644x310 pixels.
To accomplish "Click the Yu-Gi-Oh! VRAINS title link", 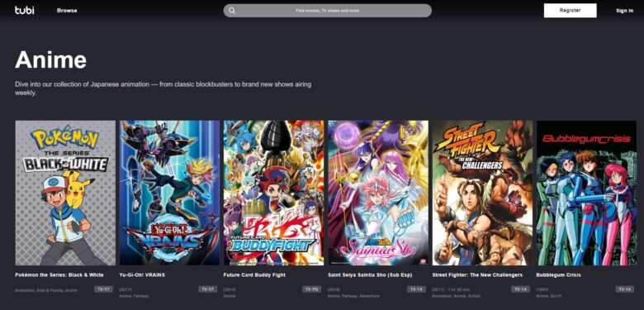I will point(142,274).
